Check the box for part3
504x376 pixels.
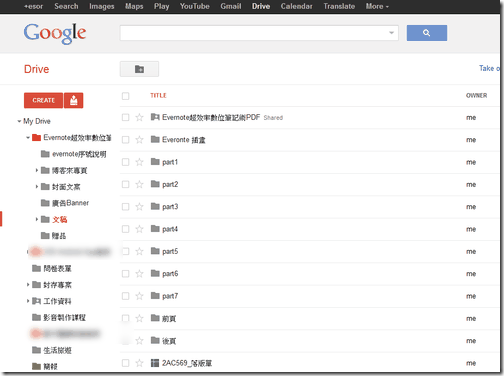click(125, 207)
